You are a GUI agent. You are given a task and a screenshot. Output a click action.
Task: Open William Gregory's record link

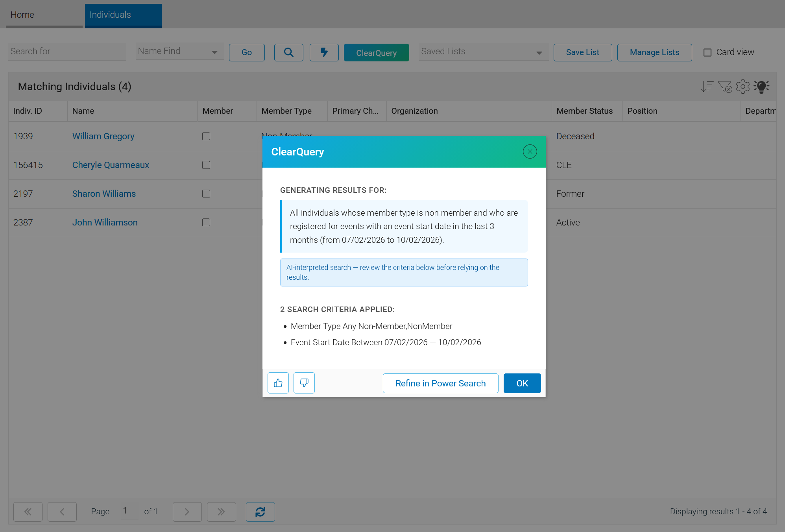tap(103, 136)
